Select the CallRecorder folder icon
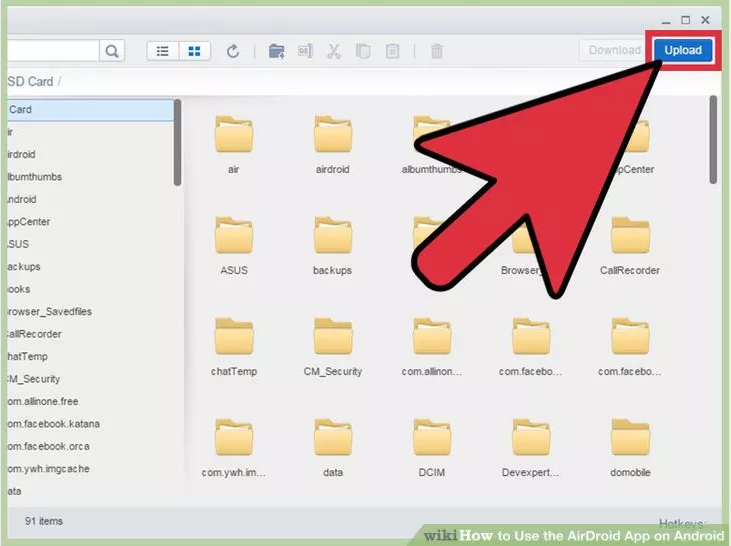 click(x=630, y=235)
